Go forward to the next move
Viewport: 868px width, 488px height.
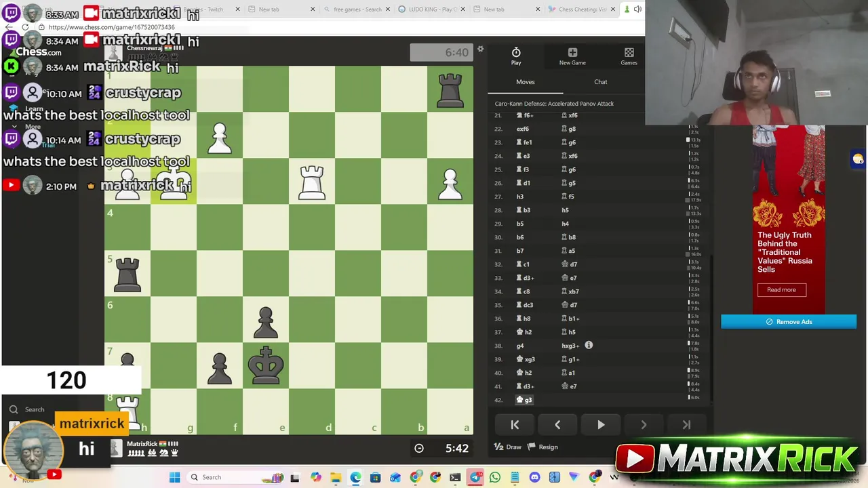pyautogui.click(x=644, y=425)
